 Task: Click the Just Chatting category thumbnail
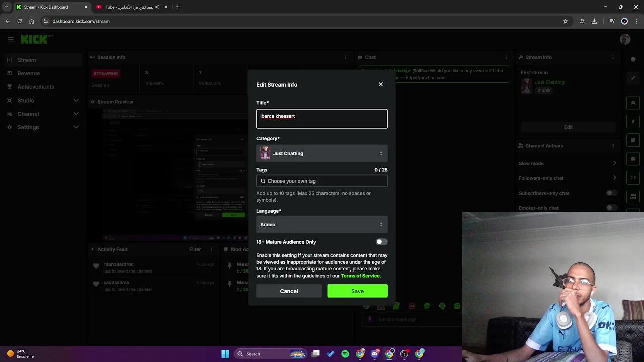coord(265,153)
